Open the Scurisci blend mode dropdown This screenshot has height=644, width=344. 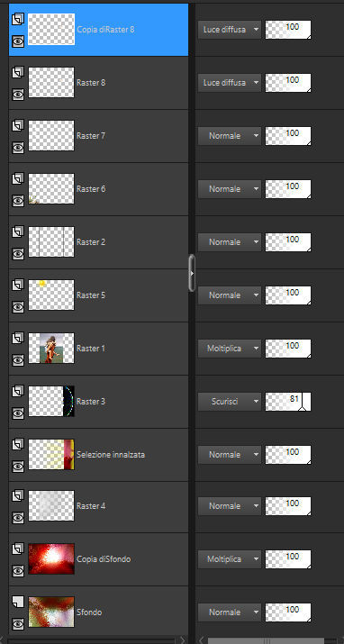point(230,402)
